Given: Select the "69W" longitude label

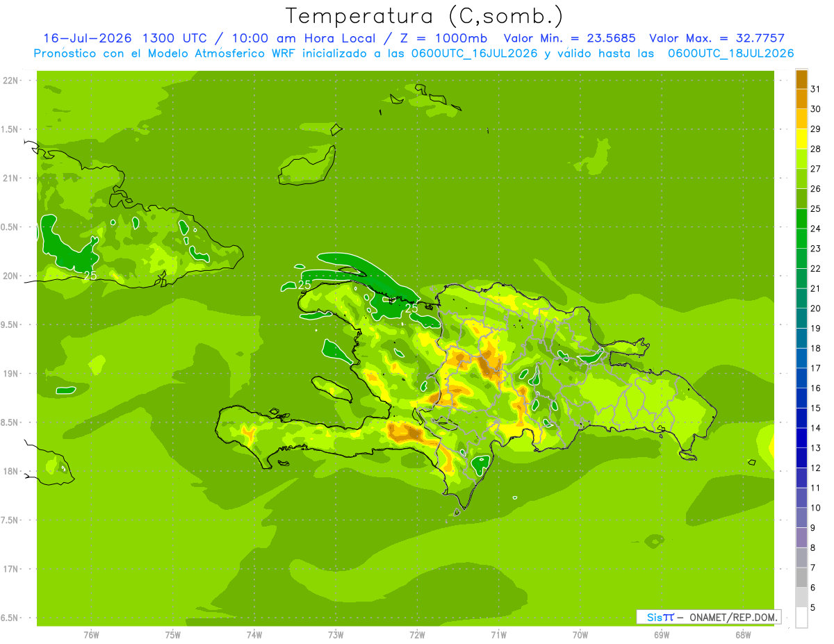Looking at the screenshot, I should pyautogui.click(x=662, y=636).
